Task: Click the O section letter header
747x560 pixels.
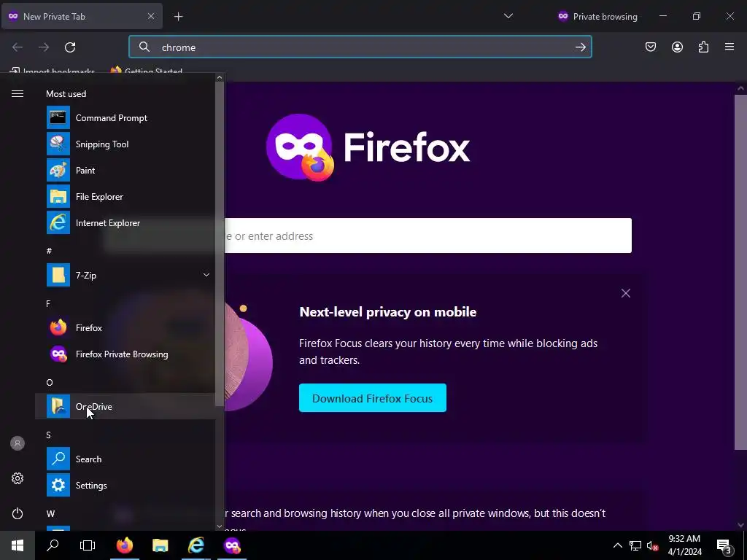Action: coord(49,382)
